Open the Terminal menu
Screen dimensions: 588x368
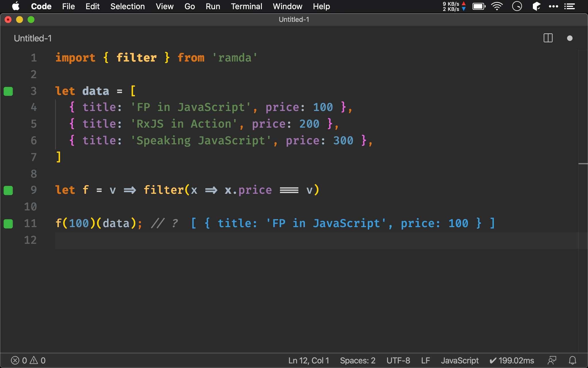pos(245,6)
